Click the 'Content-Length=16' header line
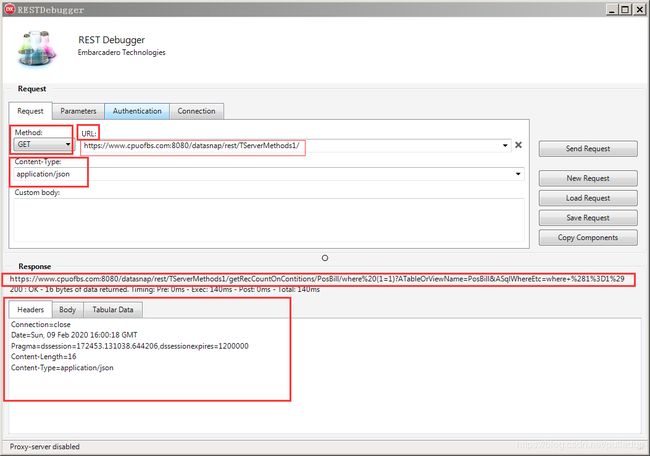The image size is (650, 456). click(44, 357)
